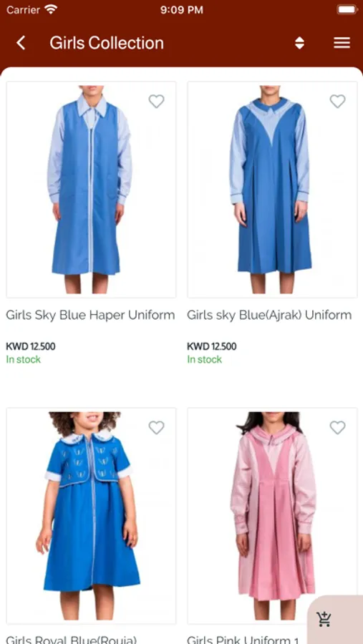Click the Girls Royal Blue(Rouia) title
Viewport: 363px width, 644px height.
(x=71, y=640)
